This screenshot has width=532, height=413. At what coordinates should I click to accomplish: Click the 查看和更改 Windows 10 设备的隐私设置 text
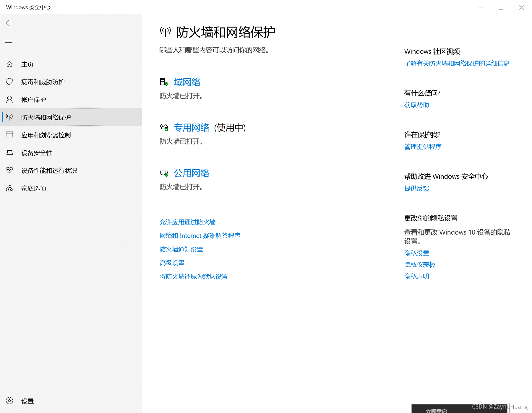[457, 237]
